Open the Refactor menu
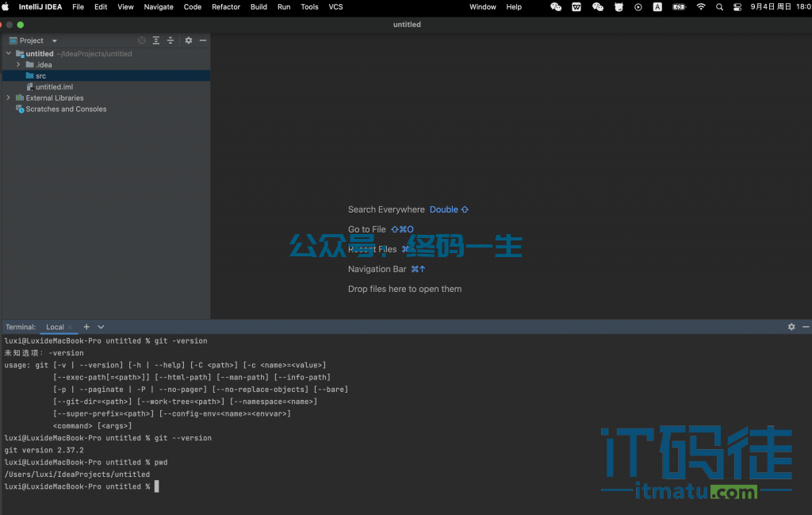Screen dimensions: 812x515 [x=225, y=7]
